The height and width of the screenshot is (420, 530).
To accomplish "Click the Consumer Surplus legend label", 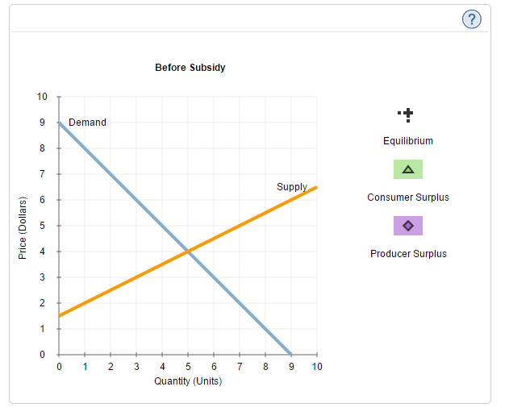I will click(x=407, y=198).
